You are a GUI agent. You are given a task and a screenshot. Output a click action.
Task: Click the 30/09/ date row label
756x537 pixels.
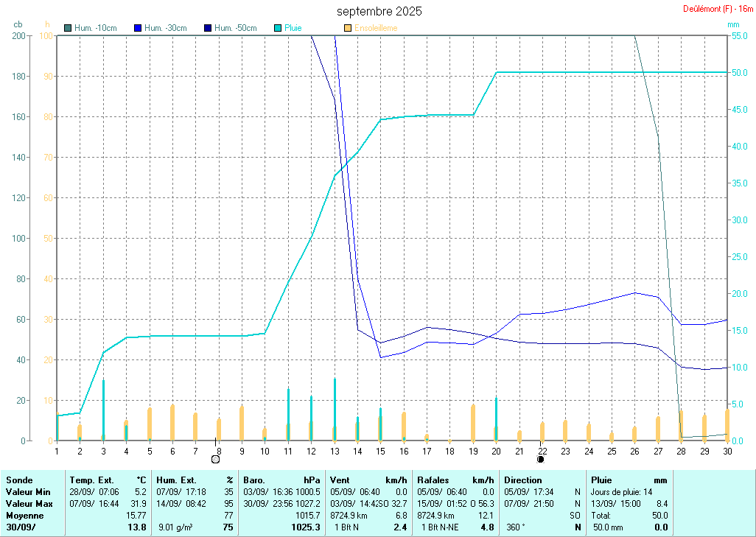(20, 527)
